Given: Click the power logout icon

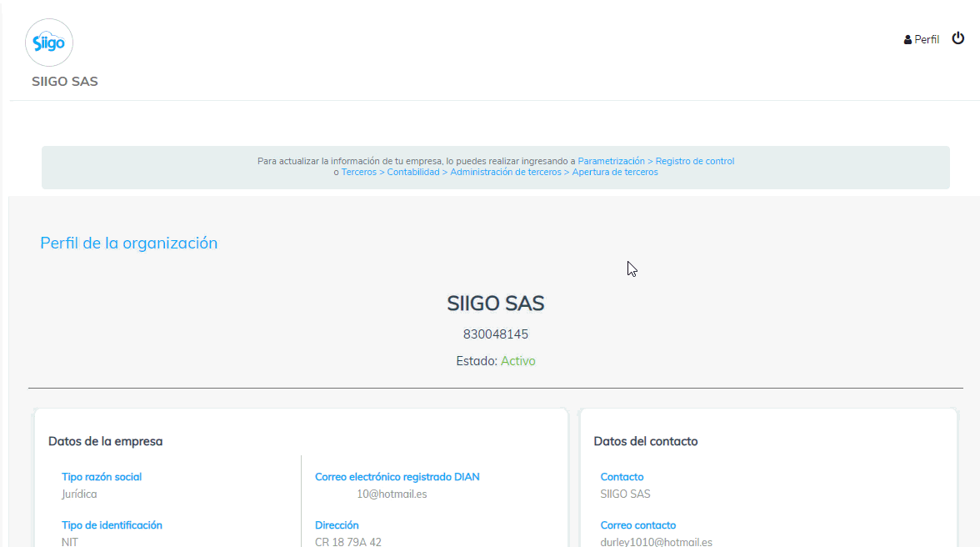Looking at the screenshot, I should [x=958, y=38].
